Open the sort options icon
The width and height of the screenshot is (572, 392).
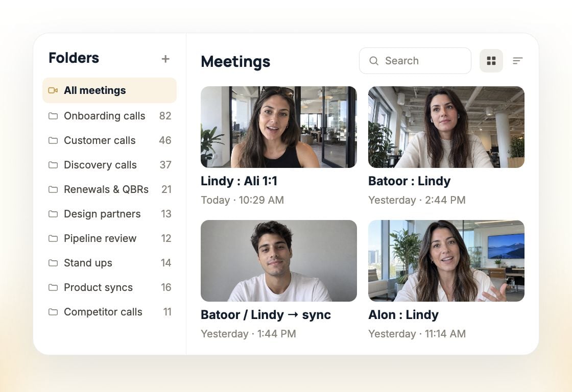coord(518,61)
